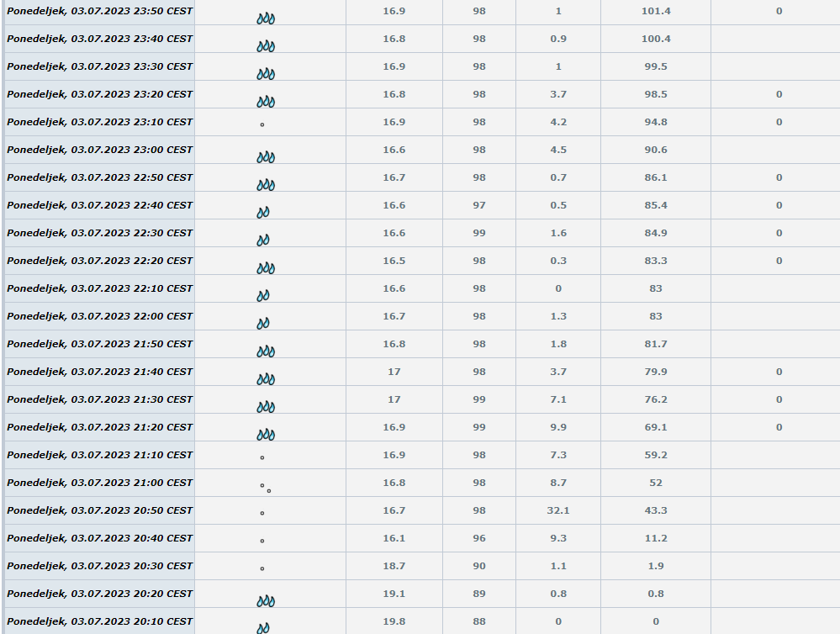Click the temperature 18.7 in the 20:30 row

pyautogui.click(x=394, y=567)
